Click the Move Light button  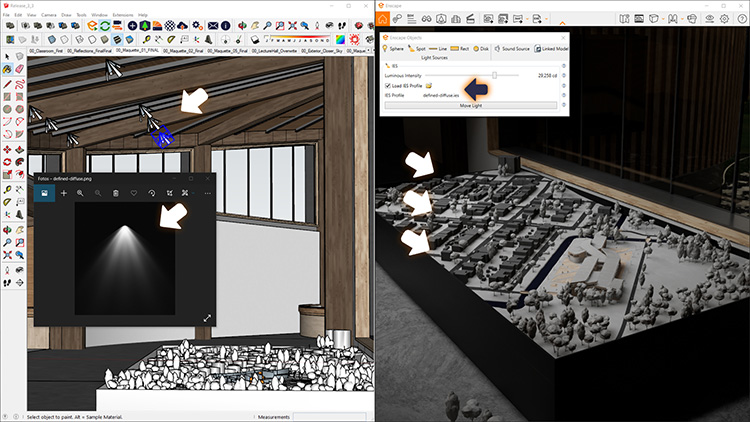point(471,105)
